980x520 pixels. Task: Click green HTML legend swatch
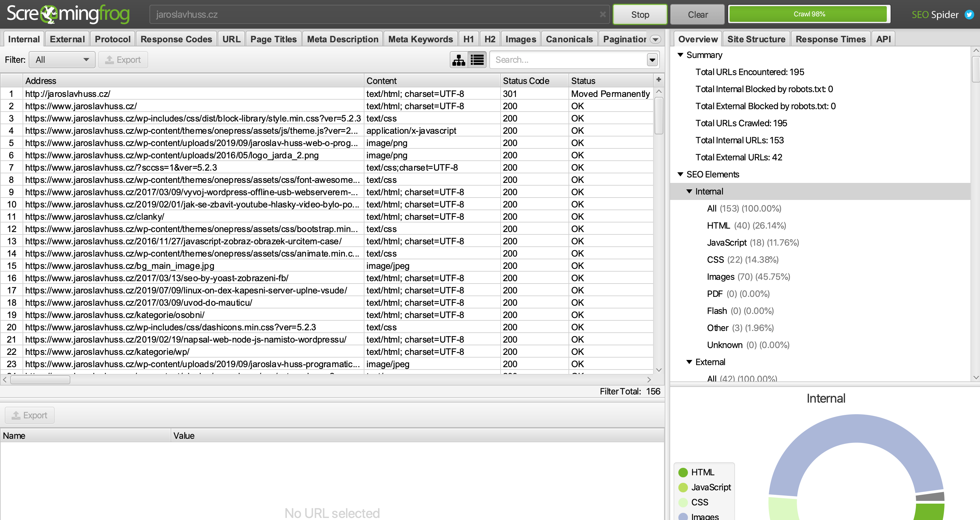coord(683,472)
